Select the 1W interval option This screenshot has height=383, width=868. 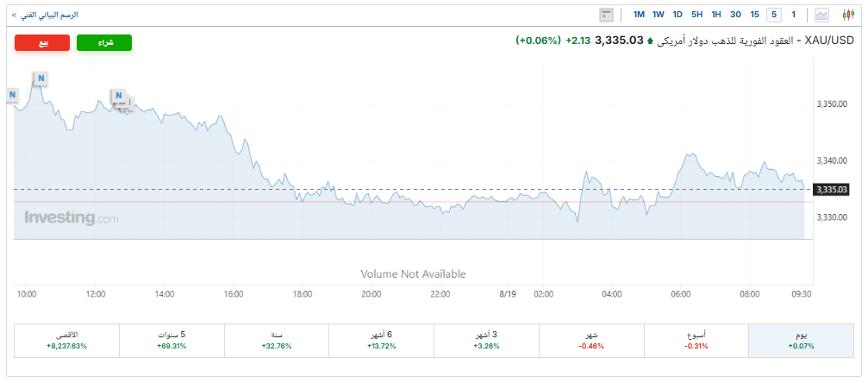click(659, 15)
